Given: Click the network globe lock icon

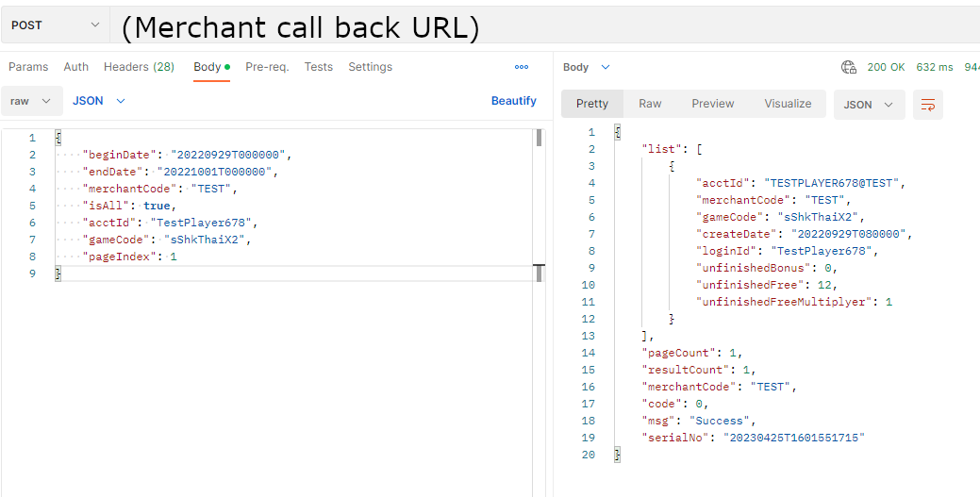Looking at the screenshot, I should coord(849,67).
